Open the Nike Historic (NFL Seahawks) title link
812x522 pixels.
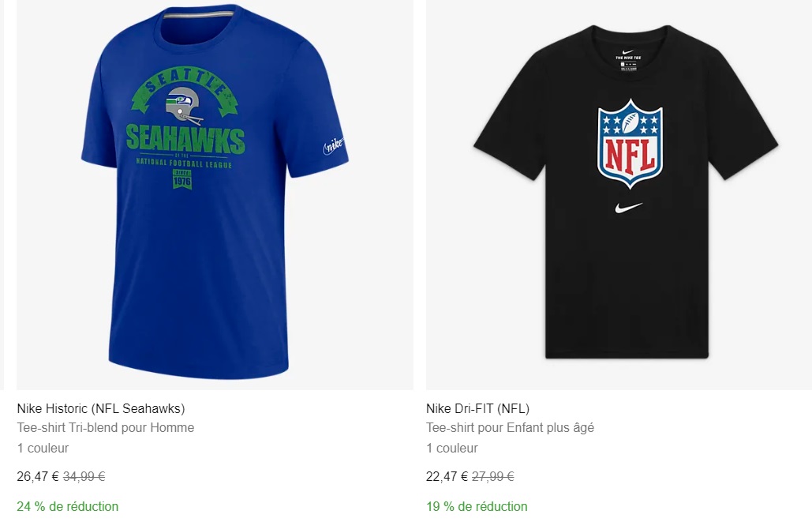click(x=101, y=408)
